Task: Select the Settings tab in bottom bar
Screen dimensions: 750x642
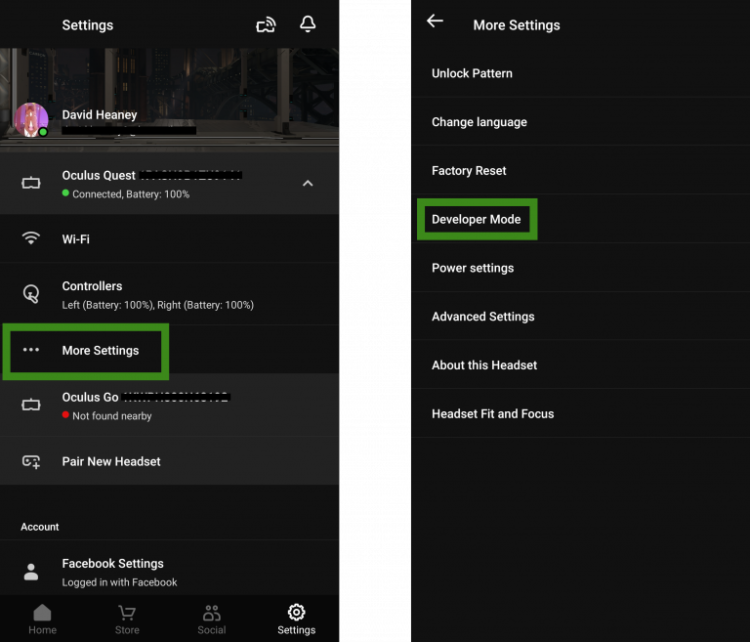Action: 296,619
